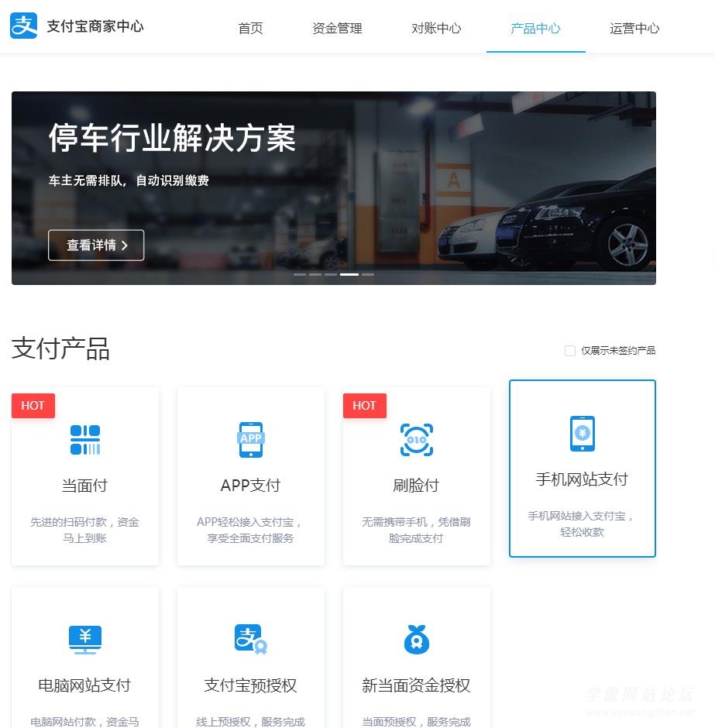
Task: Select the 电脑网站支付 desktop monitor icon
Action: (x=85, y=640)
